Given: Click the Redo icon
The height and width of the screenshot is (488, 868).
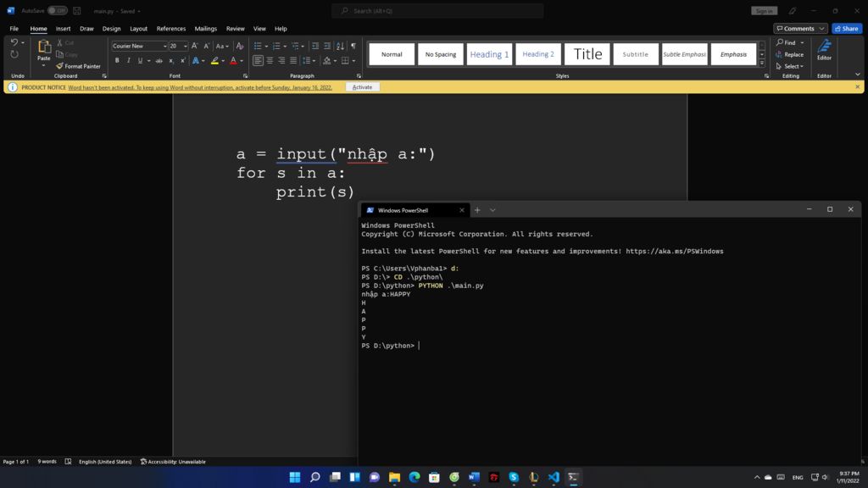Looking at the screenshot, I should [14, 54].
